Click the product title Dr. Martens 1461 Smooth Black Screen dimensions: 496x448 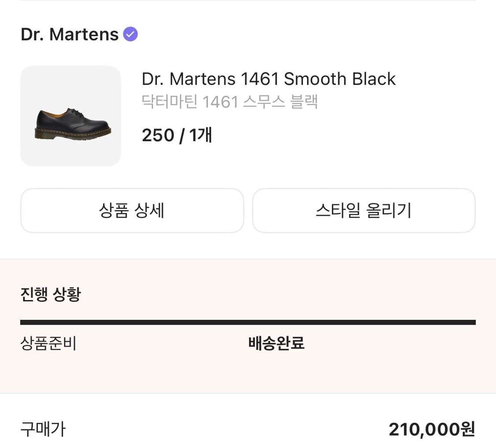click(x=268, y=78)
